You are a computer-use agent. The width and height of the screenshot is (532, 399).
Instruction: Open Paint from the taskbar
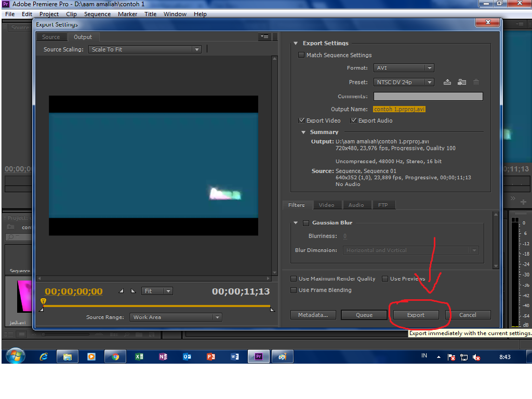pyautogui.click(x=283, y=356)
